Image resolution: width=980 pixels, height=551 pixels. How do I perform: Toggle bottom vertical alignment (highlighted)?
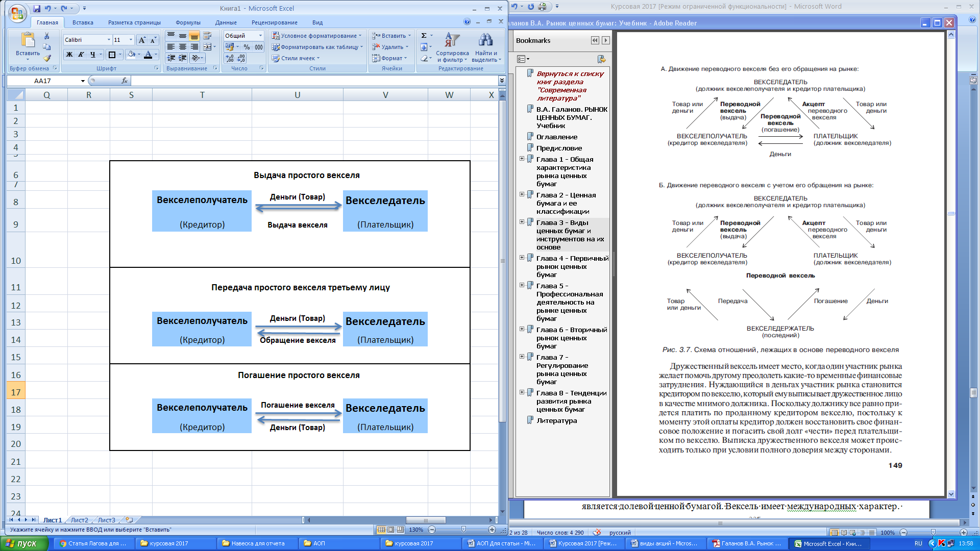pyautogui.click(x=194, y=36)
